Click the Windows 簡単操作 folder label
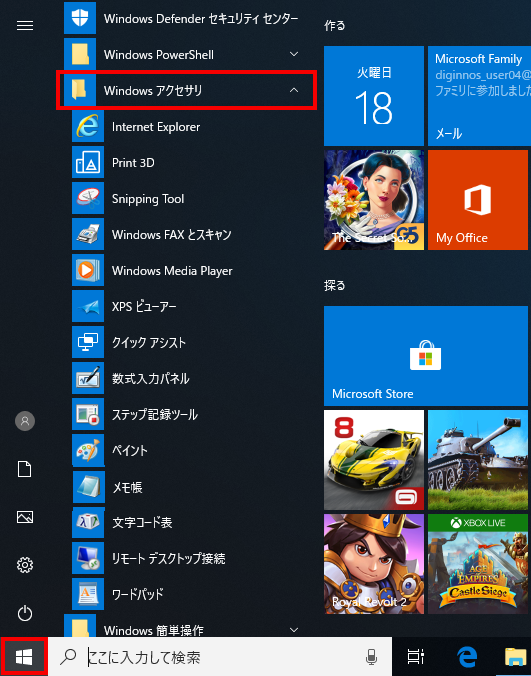Screen dimensions: 531x676 153,630
